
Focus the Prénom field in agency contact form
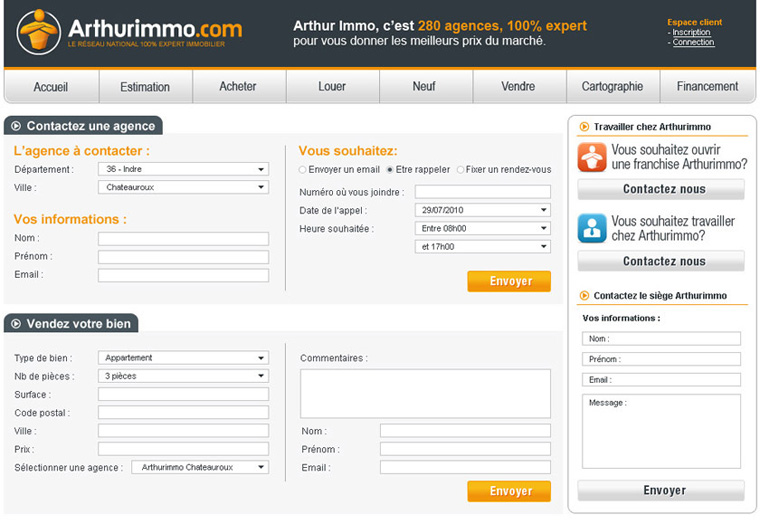pyautogui.click(x=184, y=257)
